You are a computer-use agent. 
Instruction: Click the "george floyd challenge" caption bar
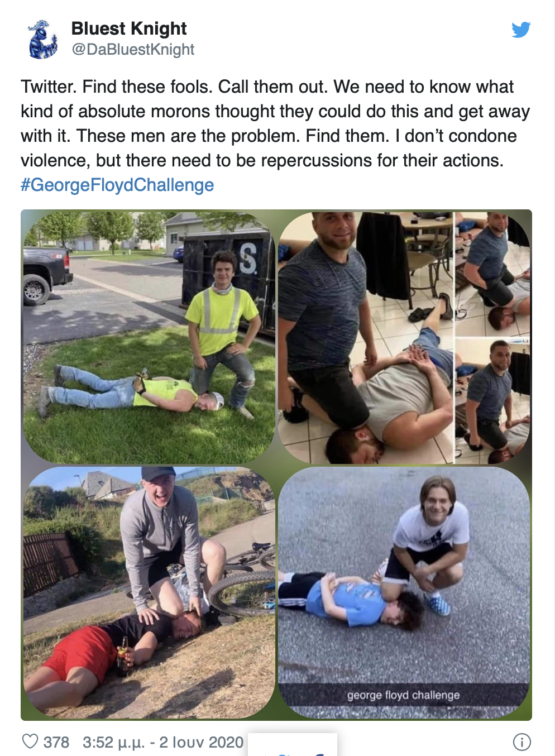404,695
